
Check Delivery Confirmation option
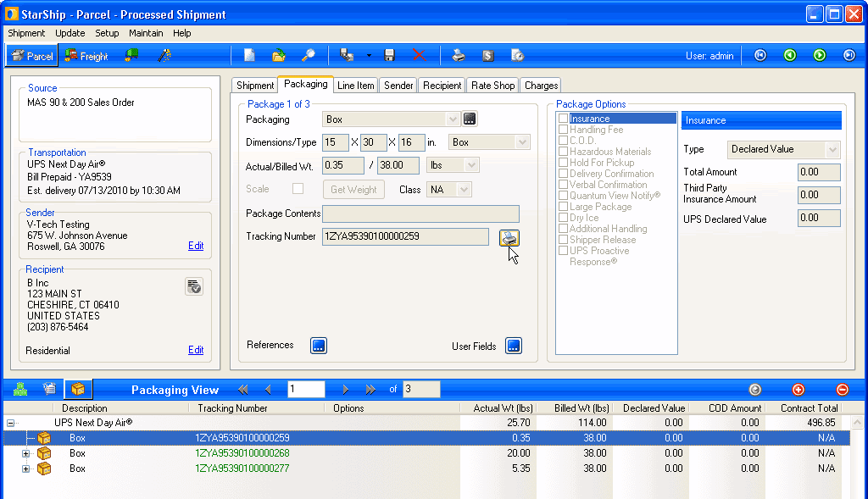pos(563,174)
